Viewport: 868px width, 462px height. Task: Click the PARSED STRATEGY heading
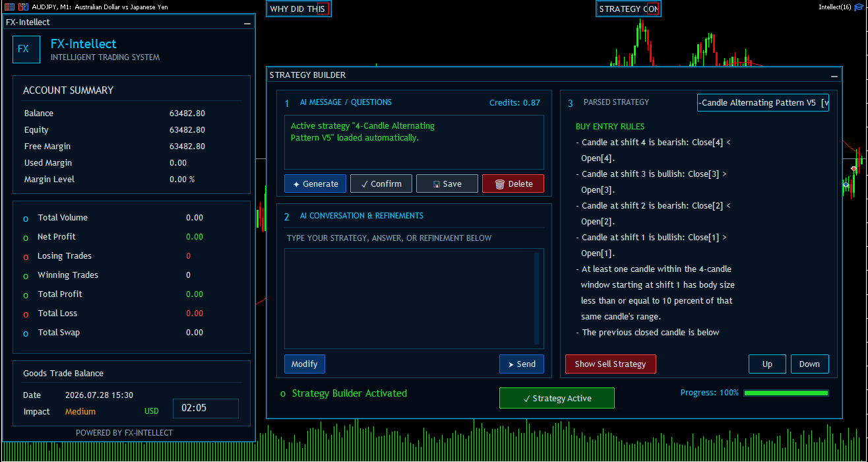point(616,102)
